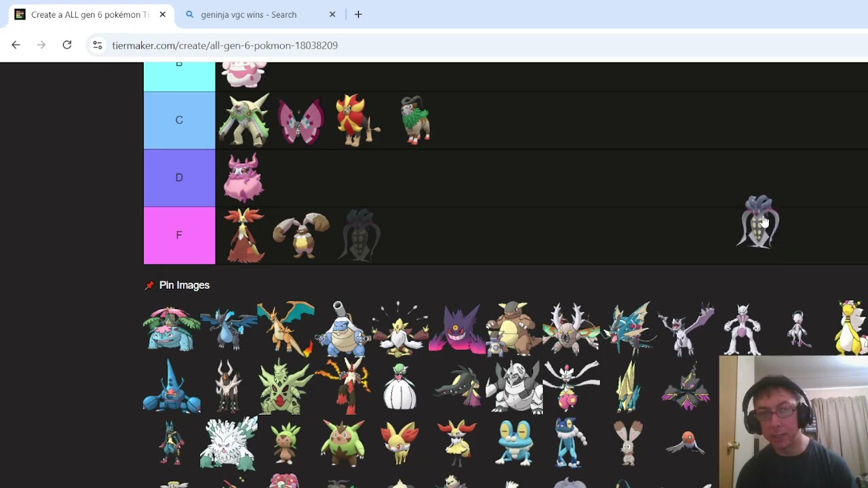Viewport: 868px width, 488px height.
Task: Close the geninja vgc wins search tab
Action: (x=332, y=14)
